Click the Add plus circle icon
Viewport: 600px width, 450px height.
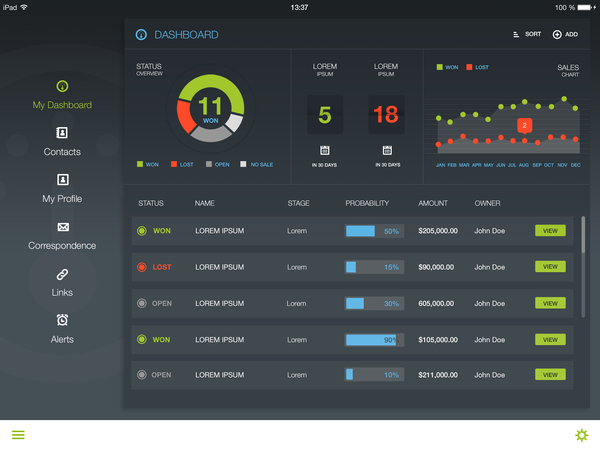[x=557, y=34]
